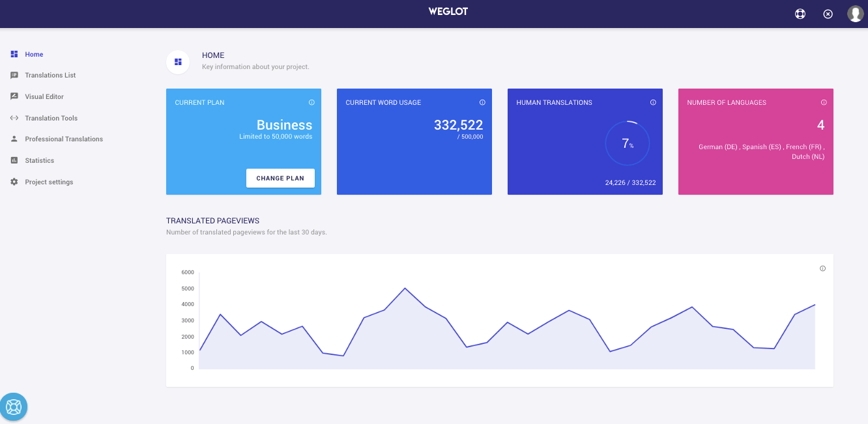Click the 'Dutch (NL)' language entry
868x424 pixels.
pos(808,157)
